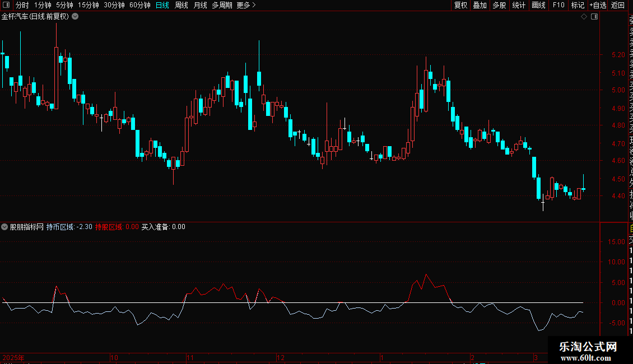
Task: Click the 5.20 price axis label
Action: pos(618,54)
